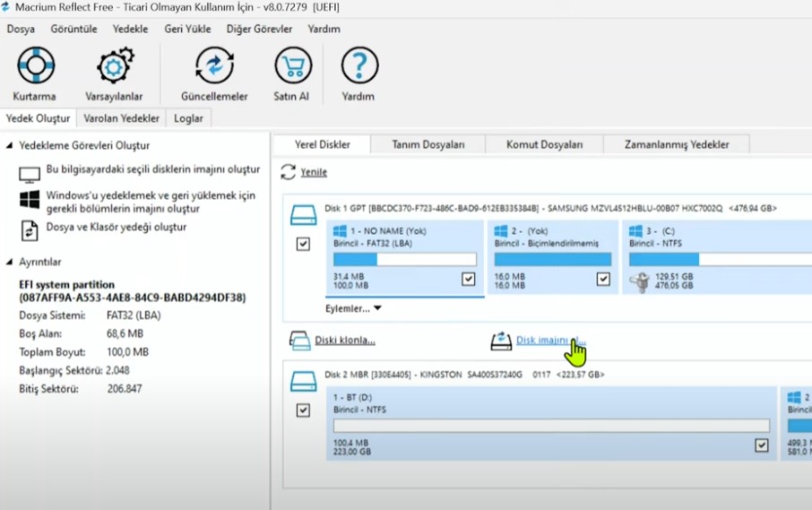Click the Disk imajını al link

click(551, 341)
